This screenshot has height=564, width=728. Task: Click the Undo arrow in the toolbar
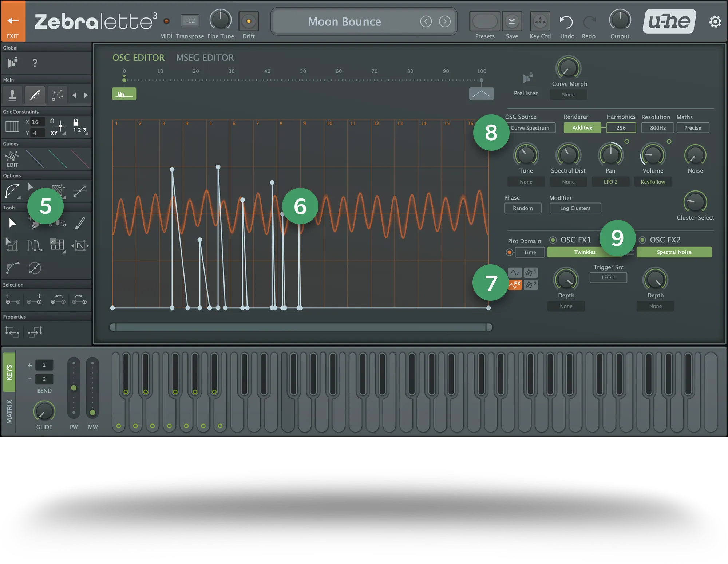(567, 21)
